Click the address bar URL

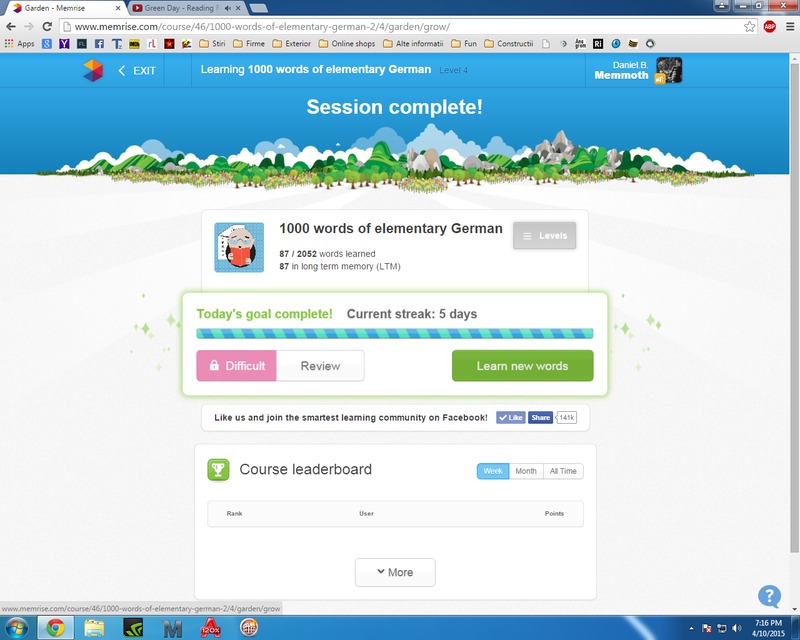point(262,27)
